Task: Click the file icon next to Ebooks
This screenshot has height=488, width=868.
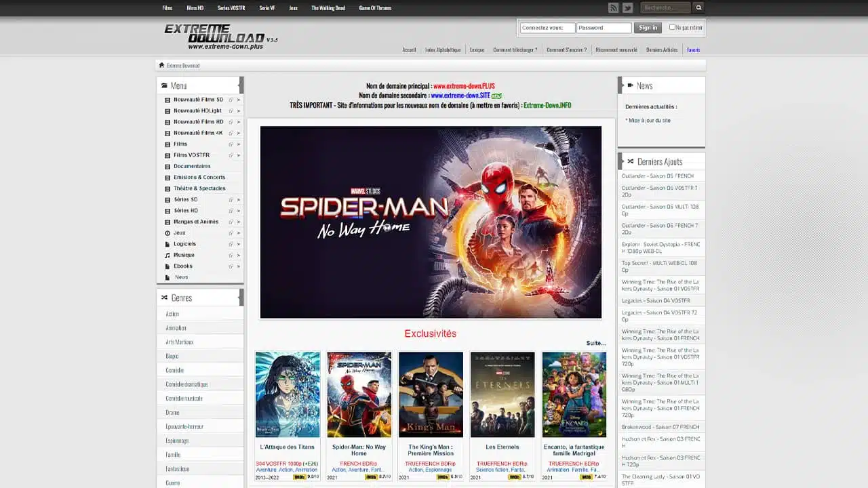Action: [x=167, y=266]
